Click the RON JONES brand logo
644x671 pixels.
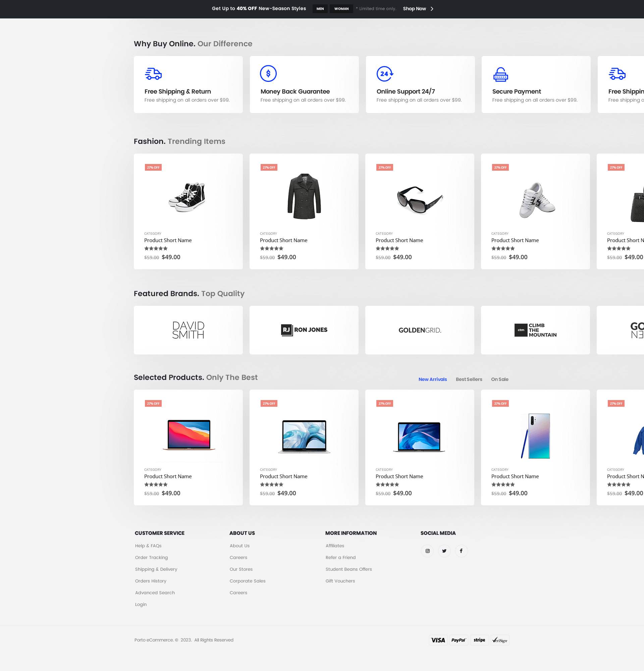(304, 330)
